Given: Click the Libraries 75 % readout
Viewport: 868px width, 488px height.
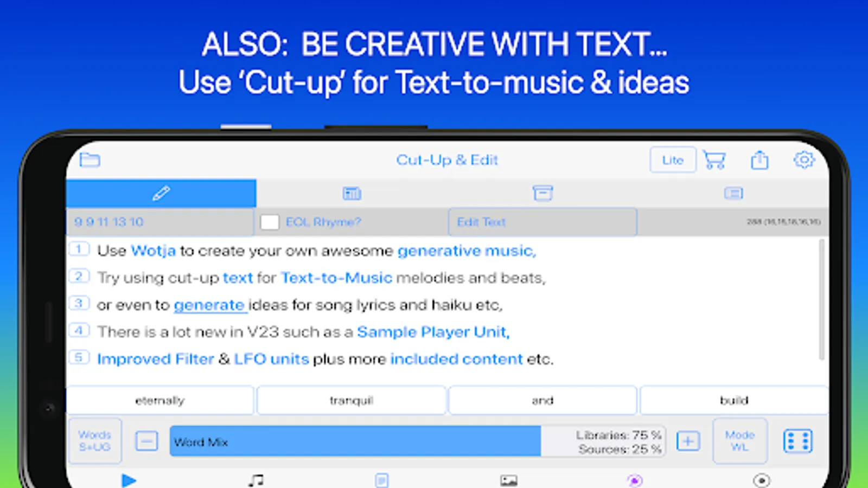Looking at the screenshot, I should 619,435.
